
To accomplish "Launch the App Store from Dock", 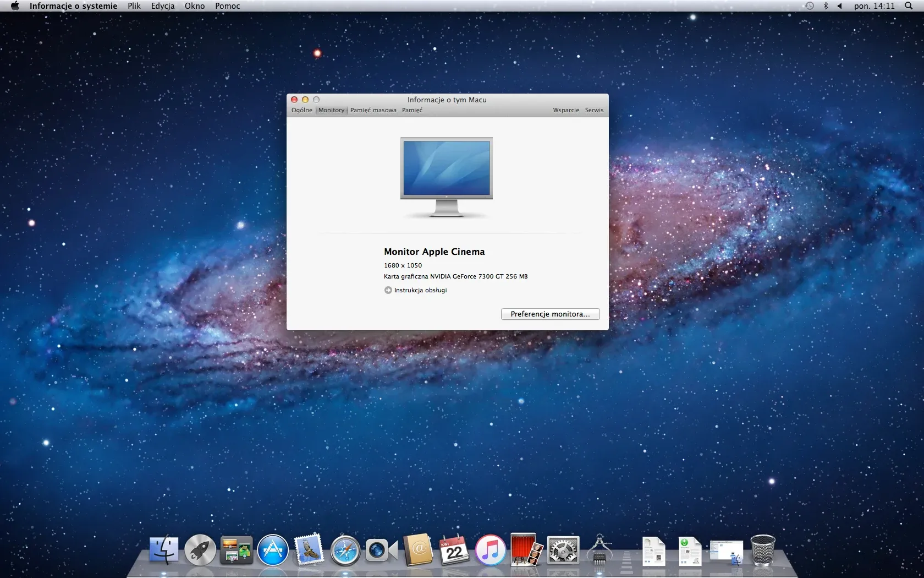I will [273, 550].
